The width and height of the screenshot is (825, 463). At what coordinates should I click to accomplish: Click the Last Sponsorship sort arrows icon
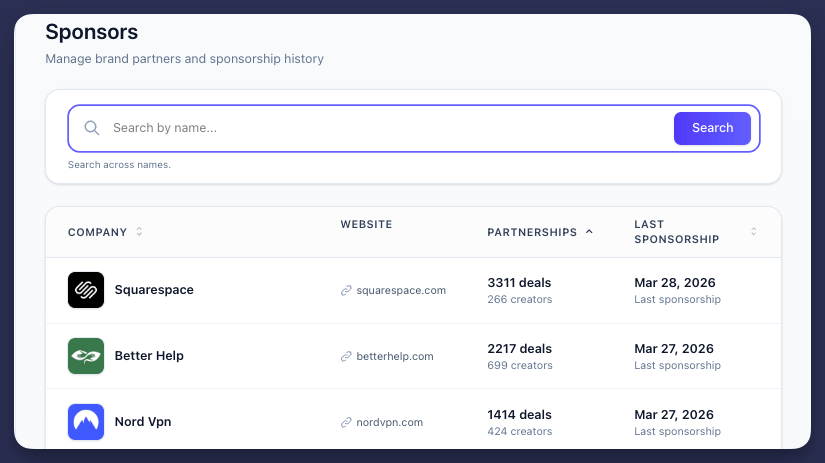point(753,232)
